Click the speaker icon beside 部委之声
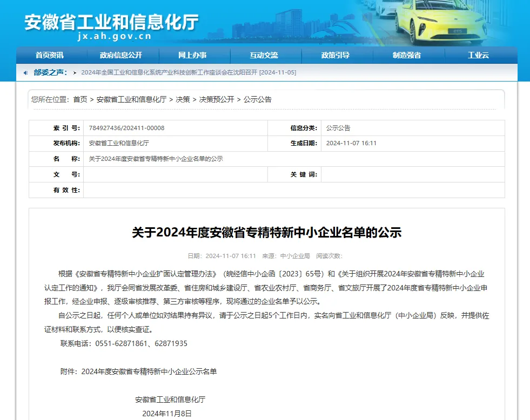This screenshot has width=530, height=420. pyautogui.click(x=25, y=72)
